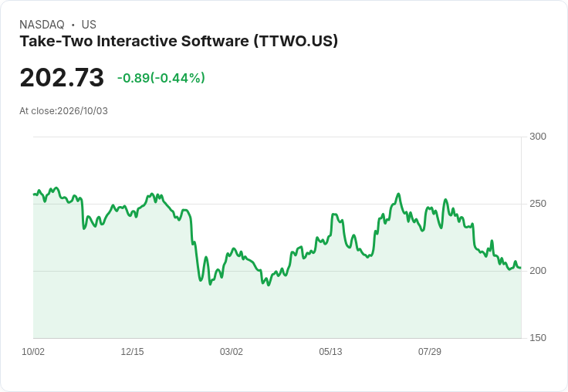The image size is (568, 392).
Task: Click the Take-Two Interactive Software title
Action: [x=178, y=41]
